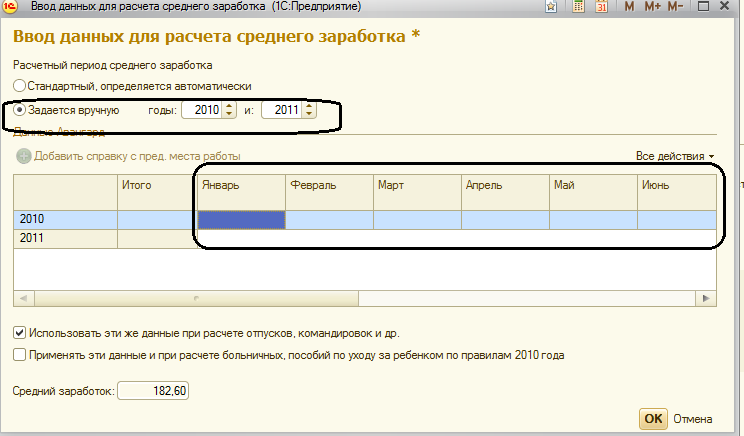
Task: Click the M- memory subtract button
Action: (675, 7)
